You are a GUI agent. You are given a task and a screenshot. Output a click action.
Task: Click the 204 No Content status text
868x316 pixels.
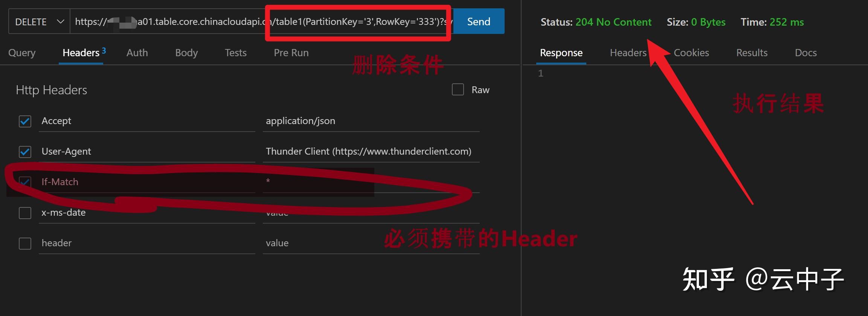click(x=613, y=22)
